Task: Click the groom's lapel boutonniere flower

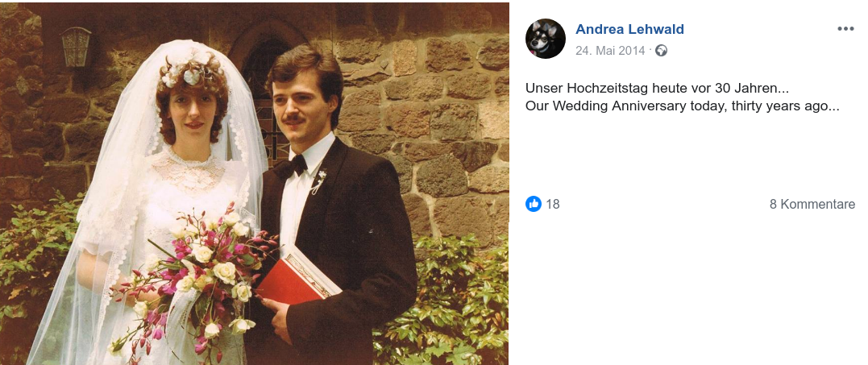Action: pyautogui.click(x=319, y=181)
